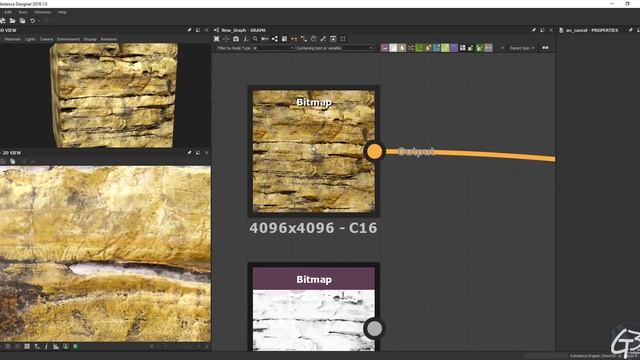Open the Display menu in 3D View
This screenshot has height=360, width=640.
coord(90,39)
